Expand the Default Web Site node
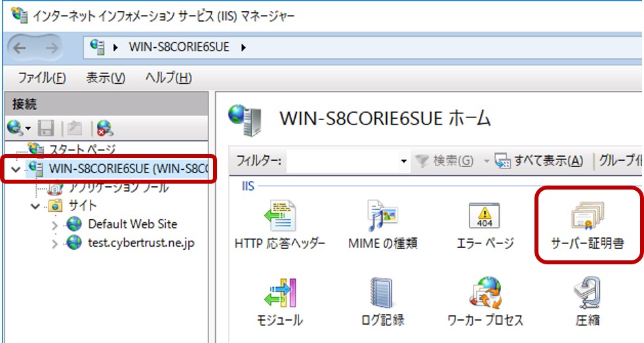This screenshot has width=644, height=343. click(x=54, y=225)
